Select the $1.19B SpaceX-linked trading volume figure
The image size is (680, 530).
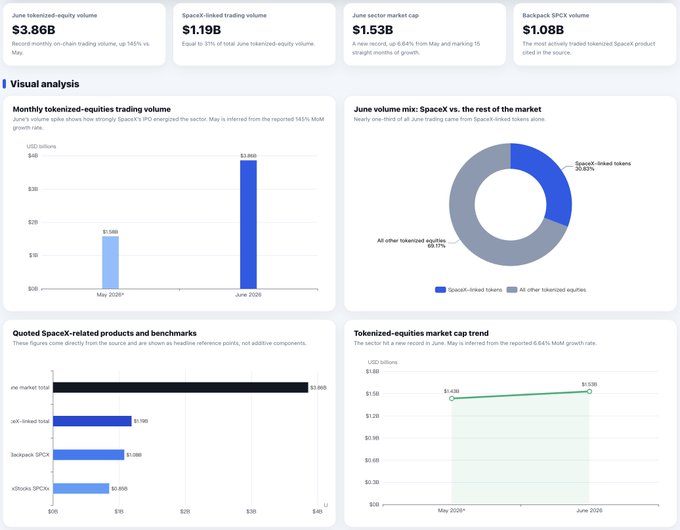[202, 30]
